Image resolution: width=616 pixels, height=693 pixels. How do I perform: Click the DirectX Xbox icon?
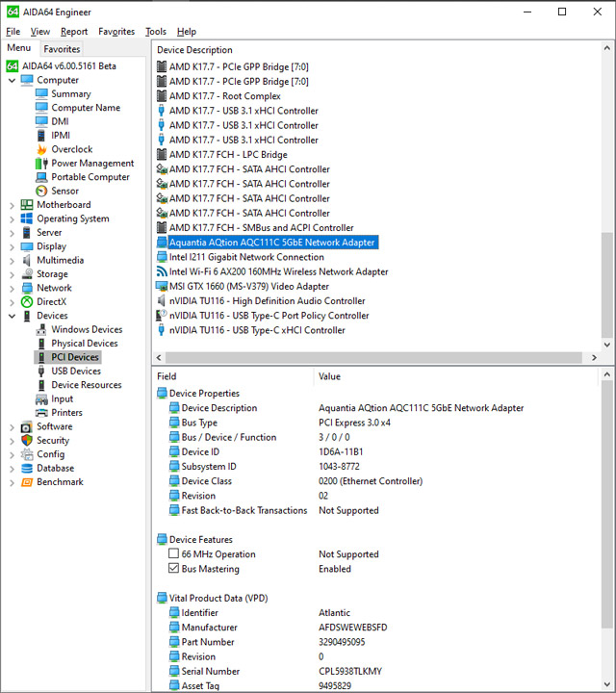tap(27, 302)
